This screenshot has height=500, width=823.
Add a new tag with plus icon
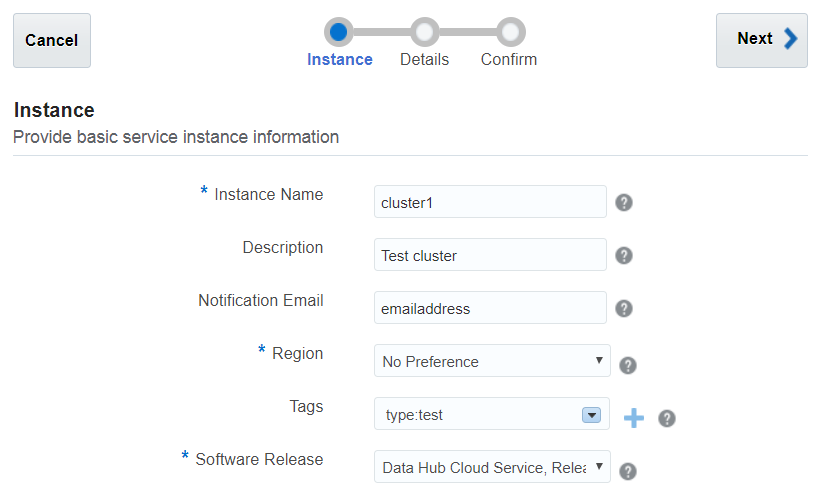(x=634, y=418)
